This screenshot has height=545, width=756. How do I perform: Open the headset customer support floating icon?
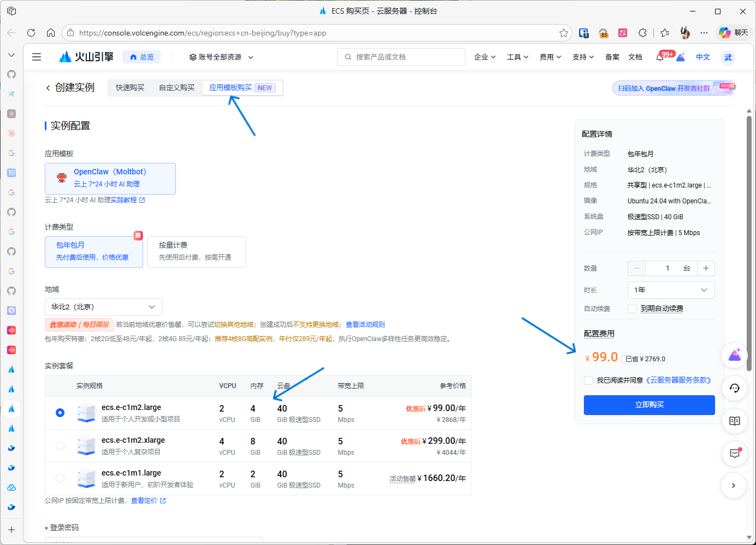(734, 388)
